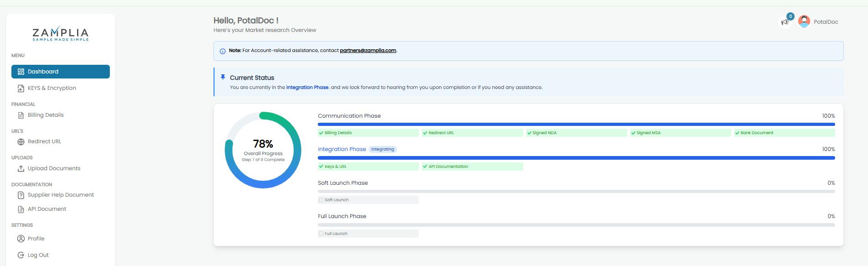Open API Document in the sidebar
The height and width of the screenshot is (266, 868).
pos(47,209)
